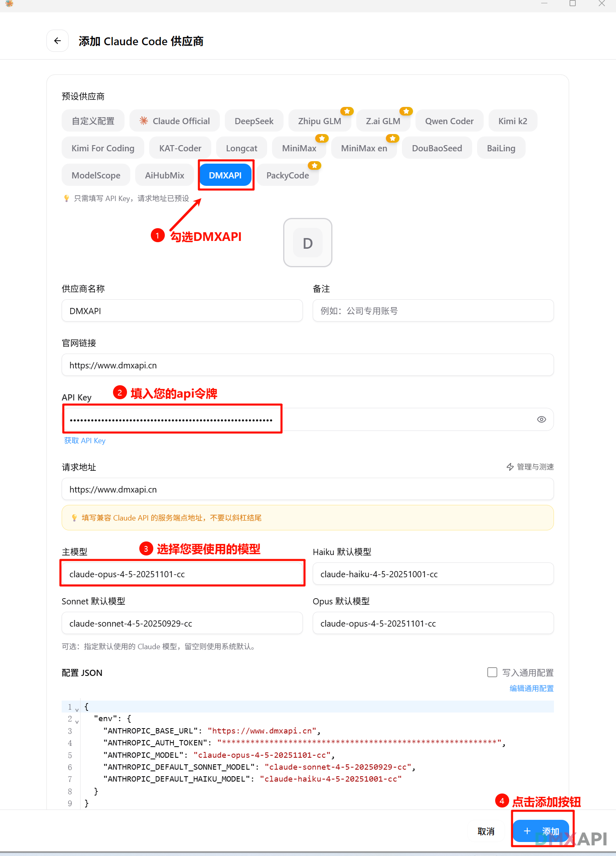Open the 编辑通用配置 link

point(531,688)
